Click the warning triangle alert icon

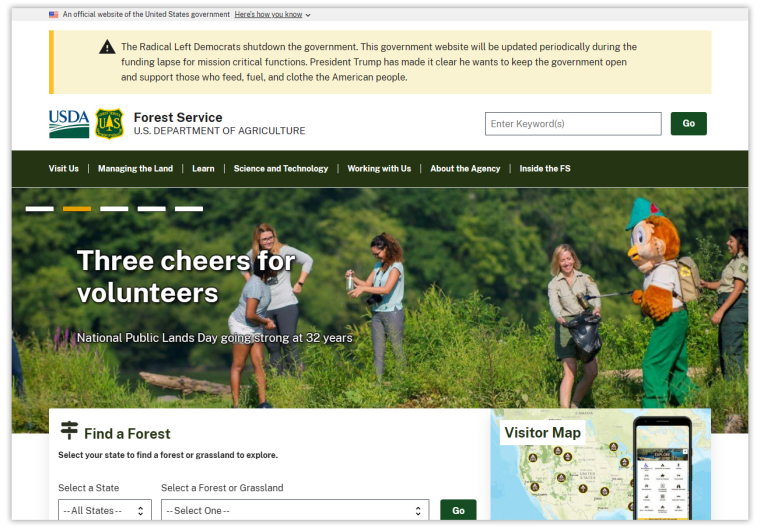coord(107,47)
